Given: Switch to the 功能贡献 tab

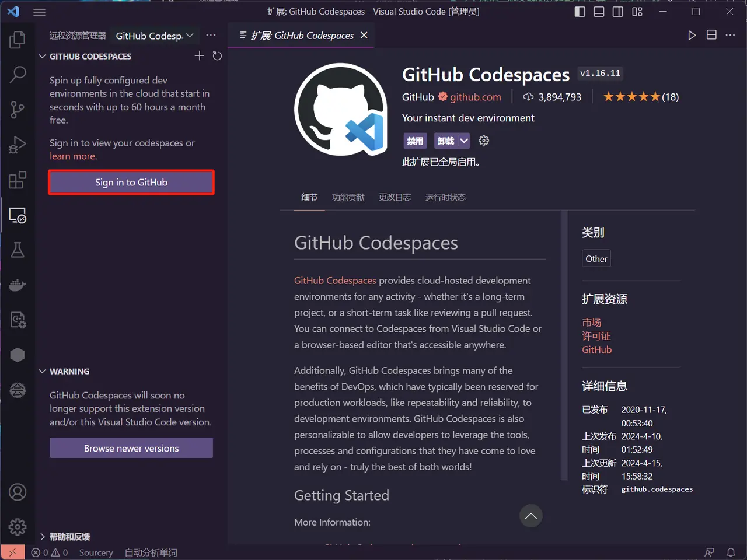Looking at the screenshot, I should 348,198.
